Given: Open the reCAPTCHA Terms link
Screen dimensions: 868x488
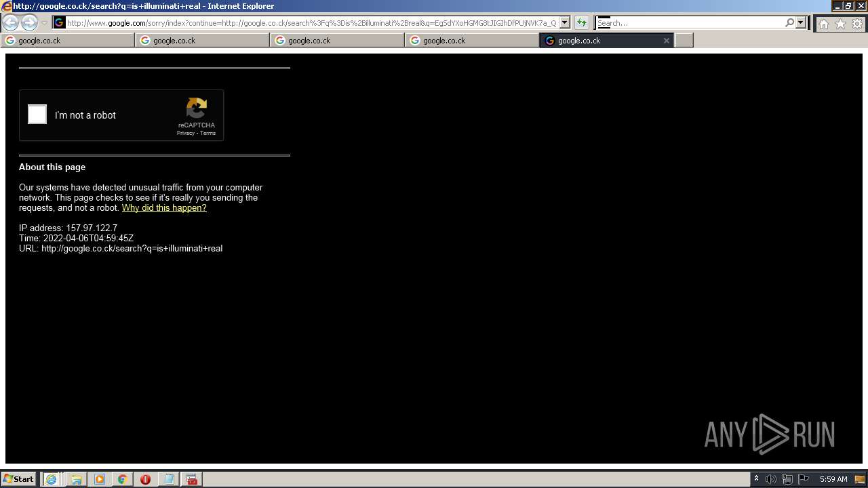Looking at the screenshot, I should click(x=208, y=133).
